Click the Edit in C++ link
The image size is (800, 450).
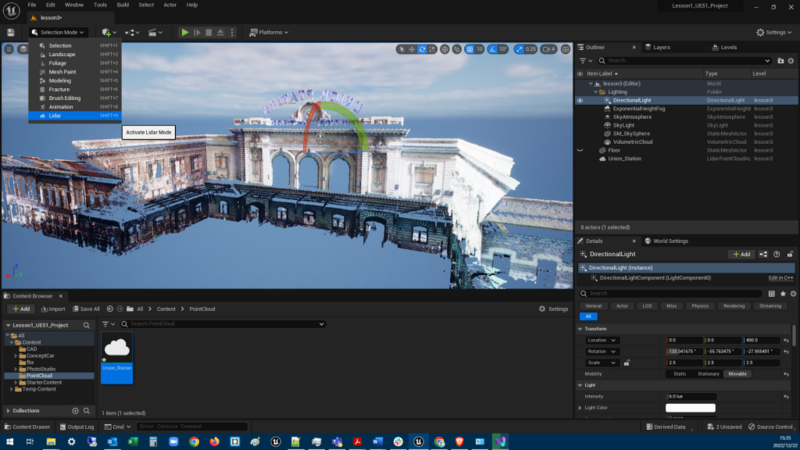[x=781, y=278]
